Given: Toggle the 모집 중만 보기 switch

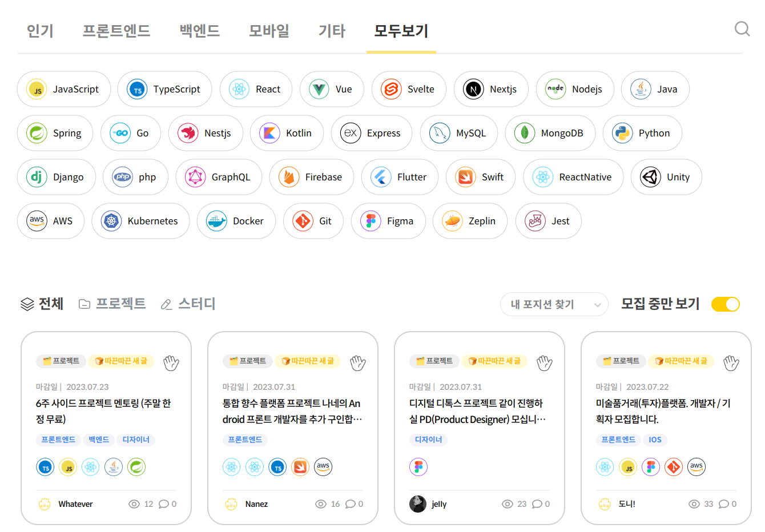Looking at the screenshot, I should click(725, 304).
